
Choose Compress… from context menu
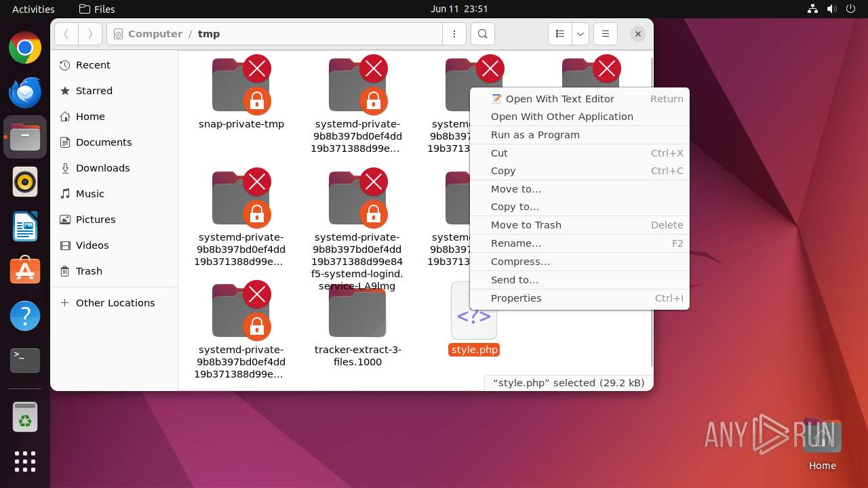(x=580, y=262)
